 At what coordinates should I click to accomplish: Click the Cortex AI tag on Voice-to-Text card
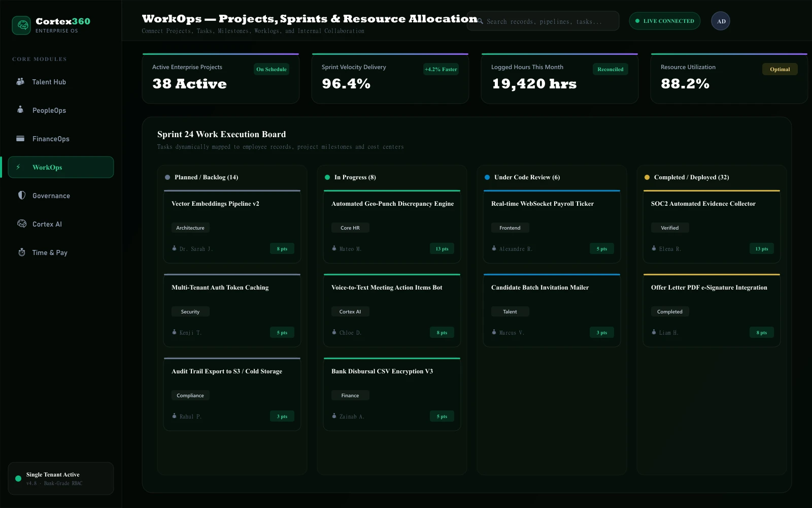pyautogui.click(x=350, y=311)
